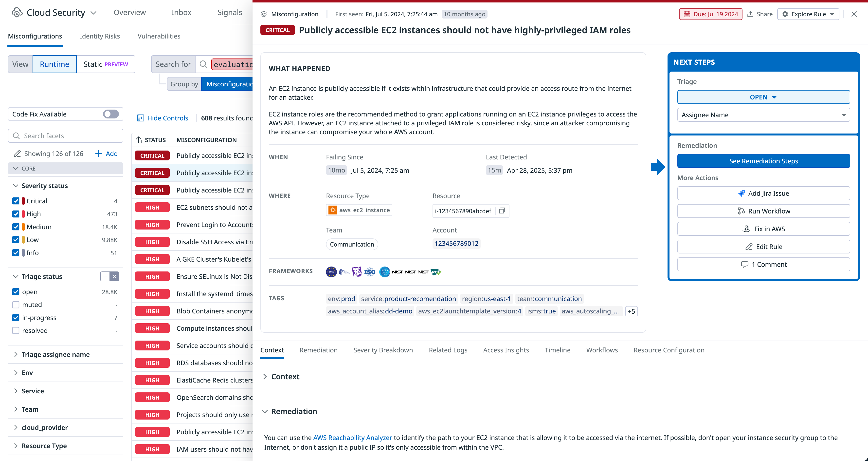Viewport: 868px width, 461px height.
Task: Click Fix in AWS action
Action: pyautogui.click(x=763, y=229)
